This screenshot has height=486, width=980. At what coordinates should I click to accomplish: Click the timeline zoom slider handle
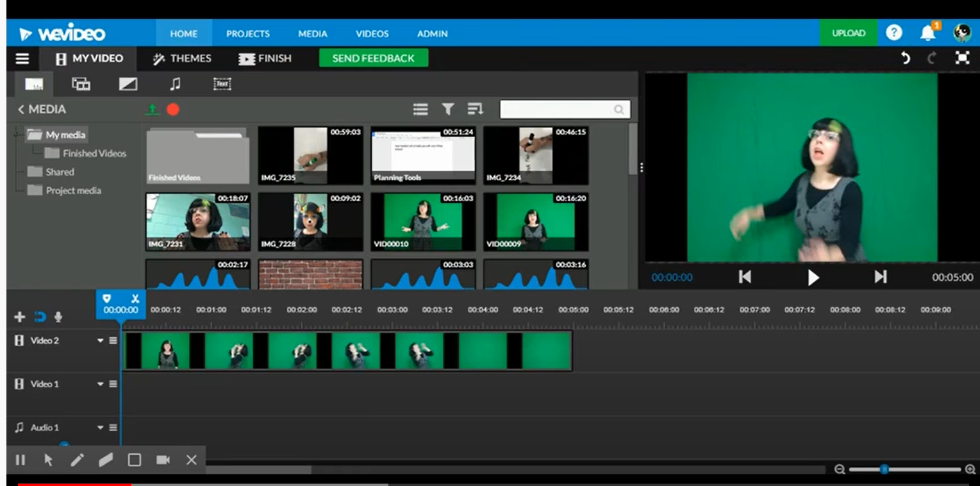[x=884, y=469]
